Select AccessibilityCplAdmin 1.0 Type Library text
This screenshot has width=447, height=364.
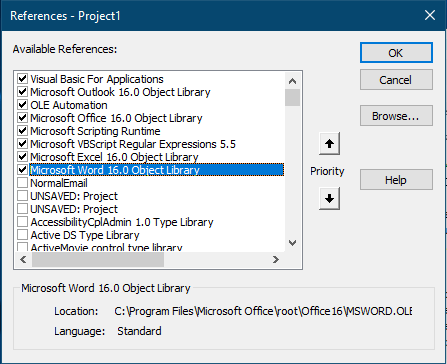click(x=122, y=222)
